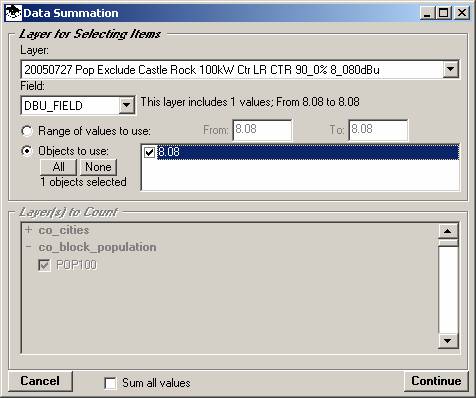Select the co_cities tree item

pos(64,230)
